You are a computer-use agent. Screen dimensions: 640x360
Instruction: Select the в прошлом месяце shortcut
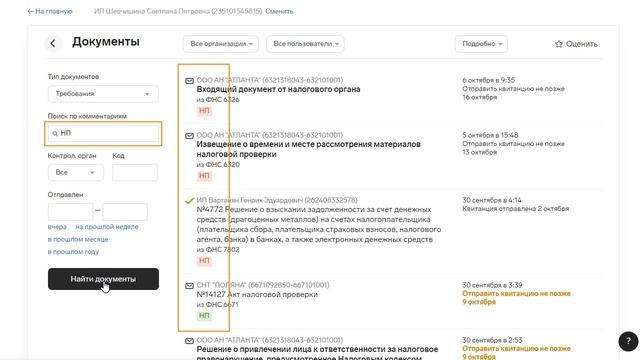78,239
